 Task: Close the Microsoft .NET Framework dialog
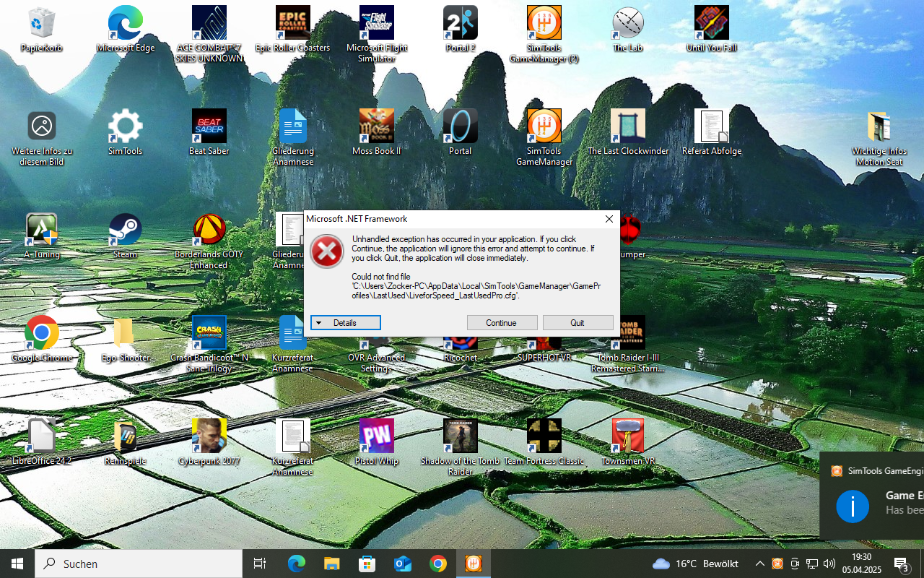click(x=609, y=219)
